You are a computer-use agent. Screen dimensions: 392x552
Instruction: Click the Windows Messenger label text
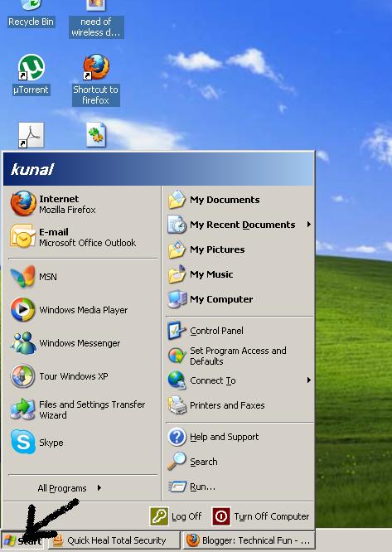pos(80,343)
